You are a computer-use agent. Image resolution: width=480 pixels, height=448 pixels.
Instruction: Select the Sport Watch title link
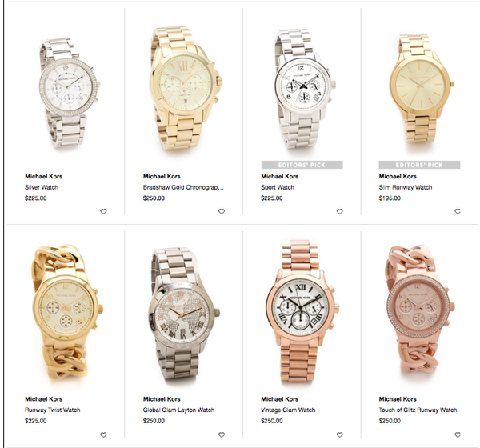pos(278,187)
